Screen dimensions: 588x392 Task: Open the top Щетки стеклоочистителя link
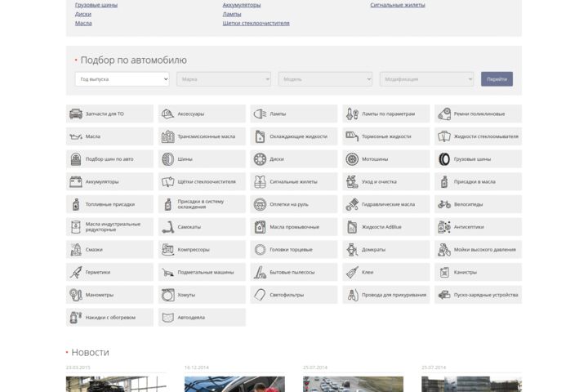[x=256, y=23]
